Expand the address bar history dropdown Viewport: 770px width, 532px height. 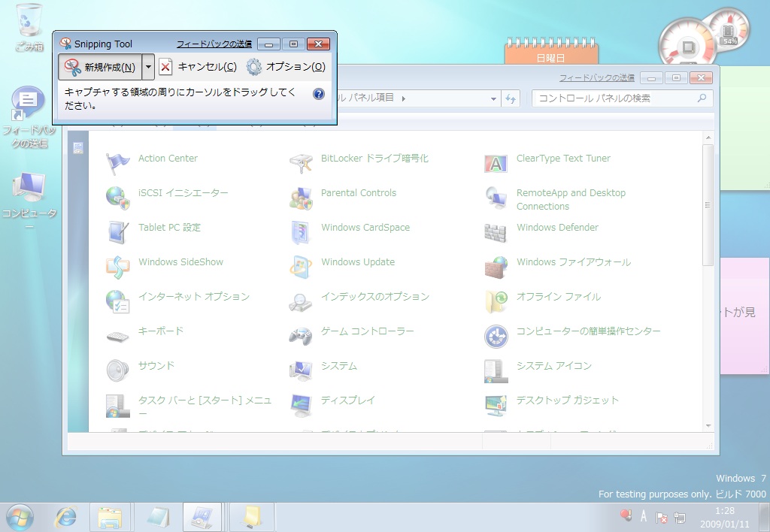(493, 98)
